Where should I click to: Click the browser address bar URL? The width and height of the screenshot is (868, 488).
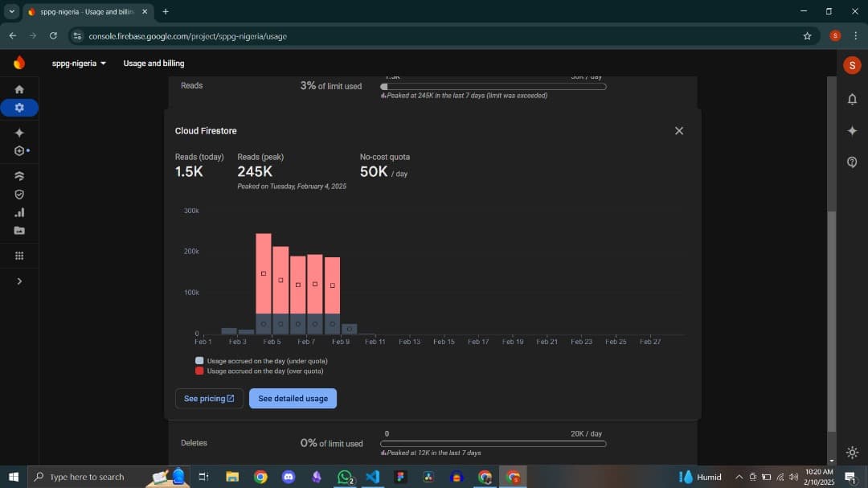pos(187,36)
